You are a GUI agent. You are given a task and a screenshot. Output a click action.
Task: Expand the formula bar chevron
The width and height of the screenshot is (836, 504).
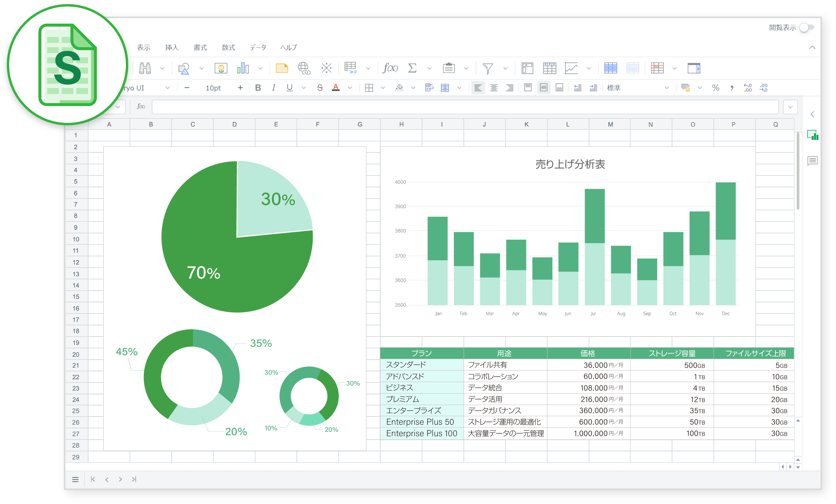(790, 107)
